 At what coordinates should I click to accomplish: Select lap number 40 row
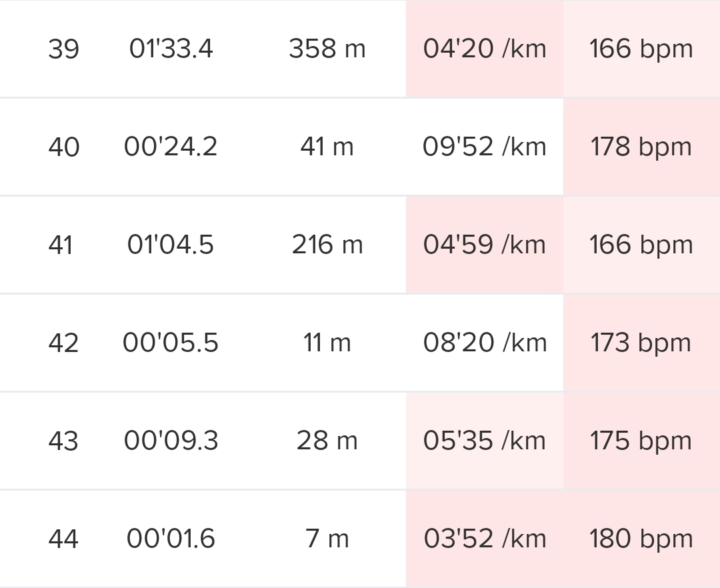pyautogui.click(x=63, y=147)
